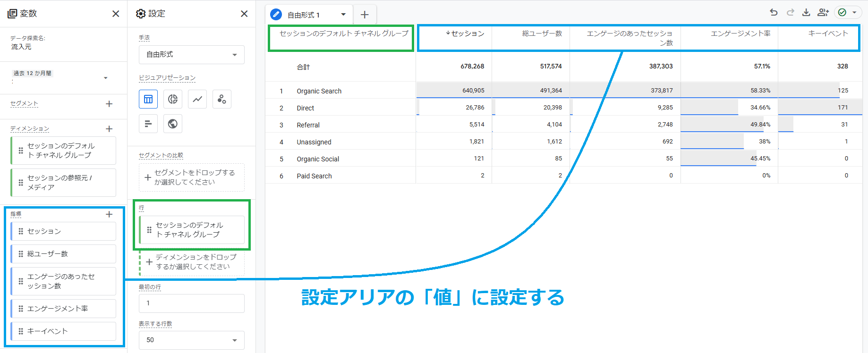Select the geo map visualization
This screenshot has width=868, height=353.
pos(173,124)
